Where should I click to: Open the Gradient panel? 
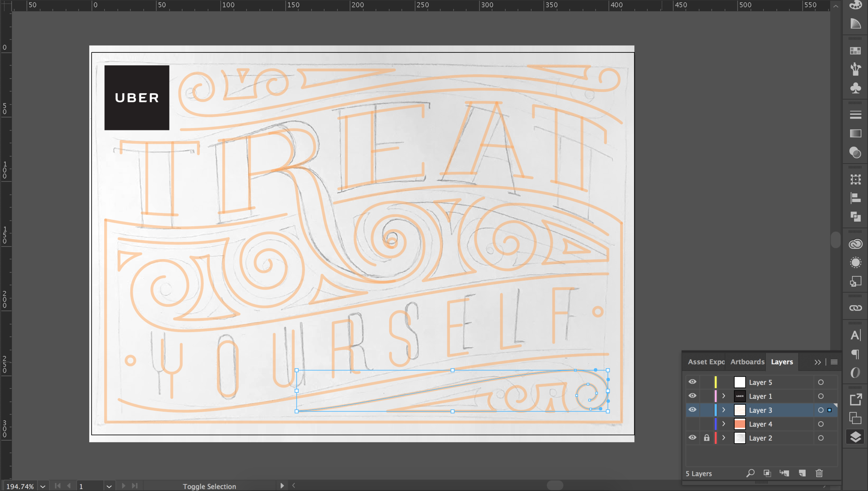[856, 134]
